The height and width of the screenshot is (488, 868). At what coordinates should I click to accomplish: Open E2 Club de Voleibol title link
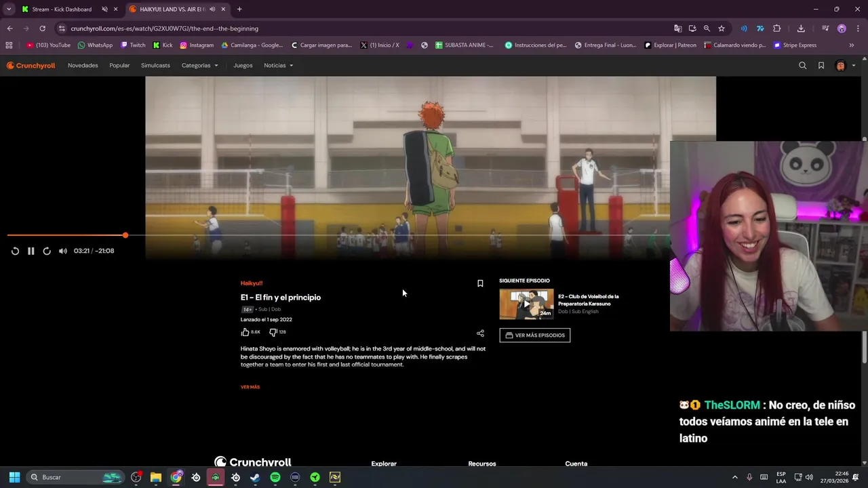(589, 300)
